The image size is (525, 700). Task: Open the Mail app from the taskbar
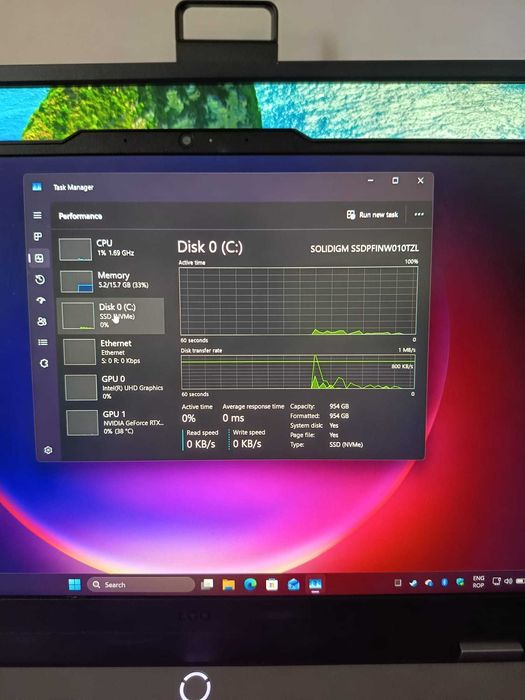[x=293, y=584]
